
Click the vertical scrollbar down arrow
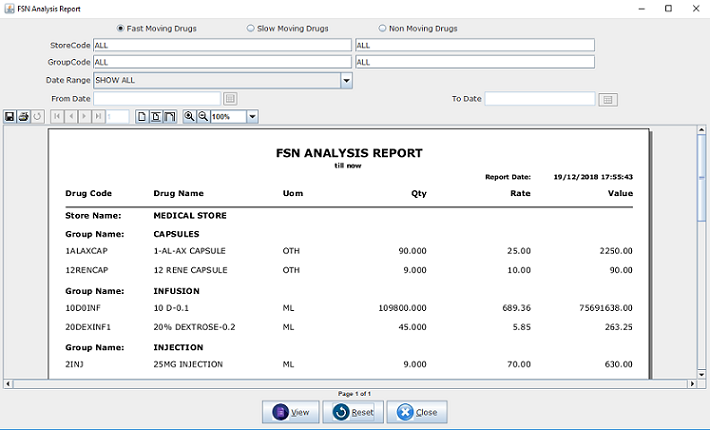coord(701,374)
